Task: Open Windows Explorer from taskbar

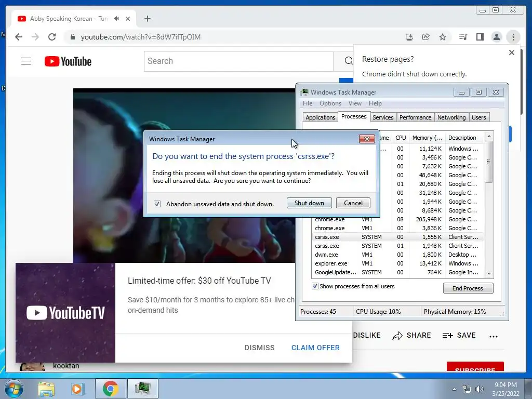Action: [46, 389]
